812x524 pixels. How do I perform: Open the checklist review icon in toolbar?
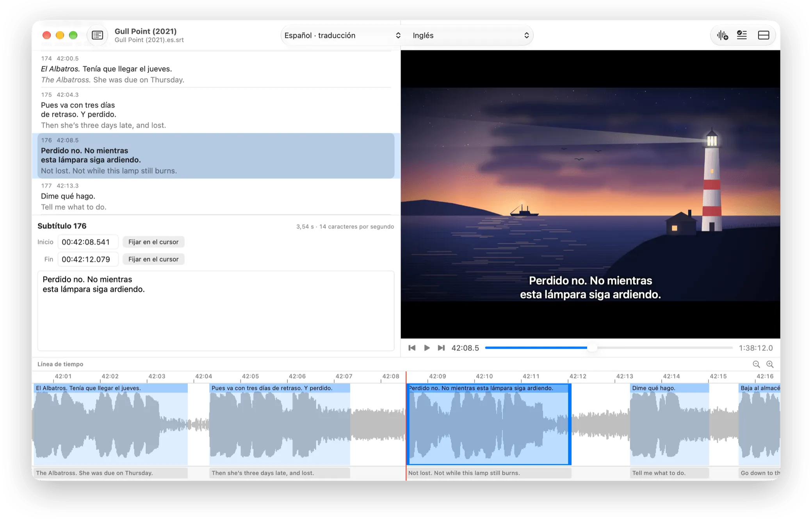[x=742, y=36]
